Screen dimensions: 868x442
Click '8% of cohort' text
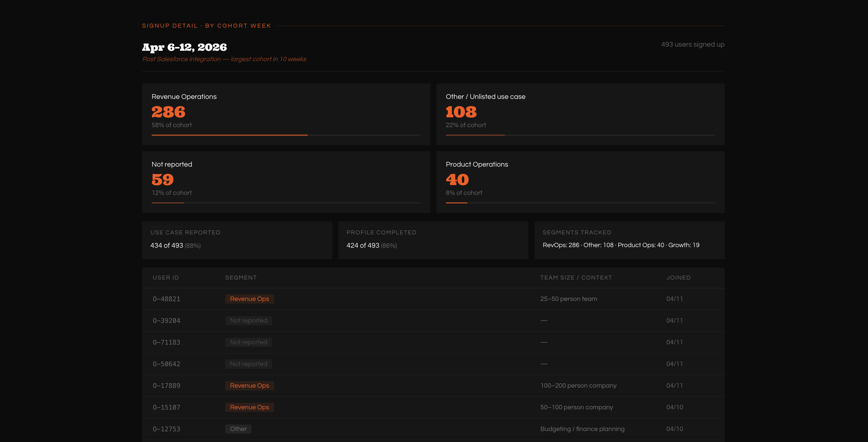pyautogui.click(x=464, y=192)
